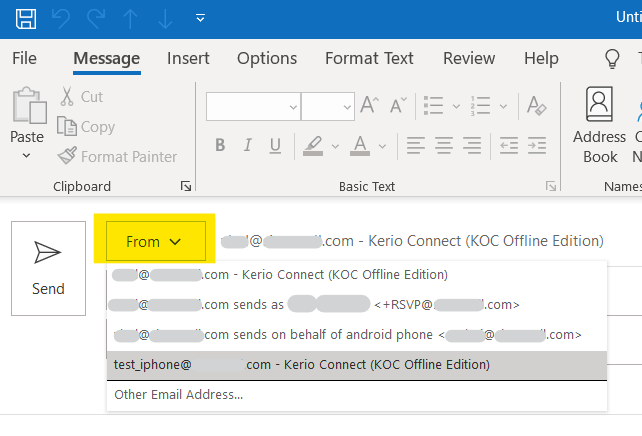
Task: Apply the text highlight color
Action: coord(313,146)
